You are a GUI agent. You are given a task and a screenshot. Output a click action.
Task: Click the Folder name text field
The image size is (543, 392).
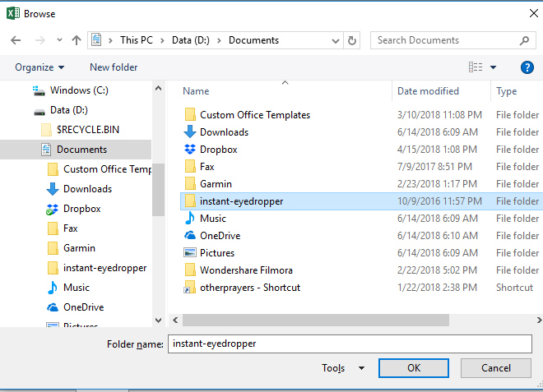[x=349, y=344]
